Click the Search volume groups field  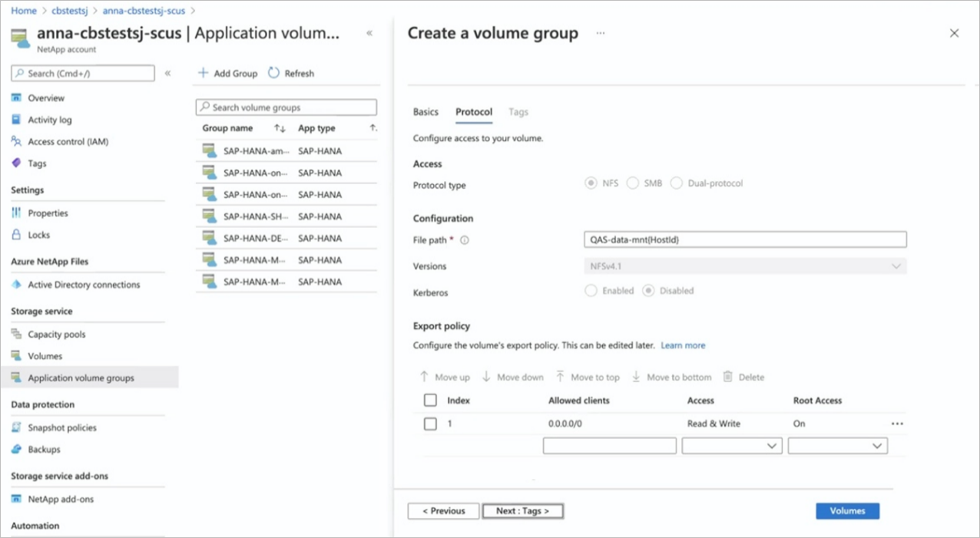tap(286, 107)
